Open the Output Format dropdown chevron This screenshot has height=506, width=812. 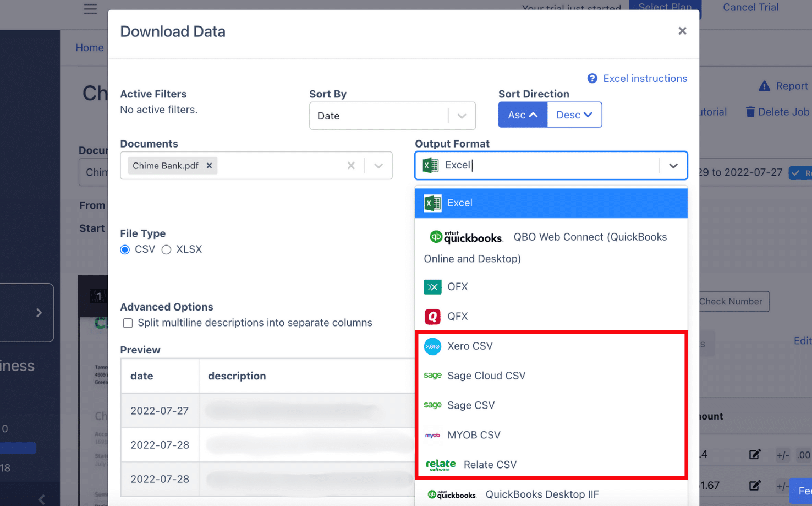coord(673,165)
